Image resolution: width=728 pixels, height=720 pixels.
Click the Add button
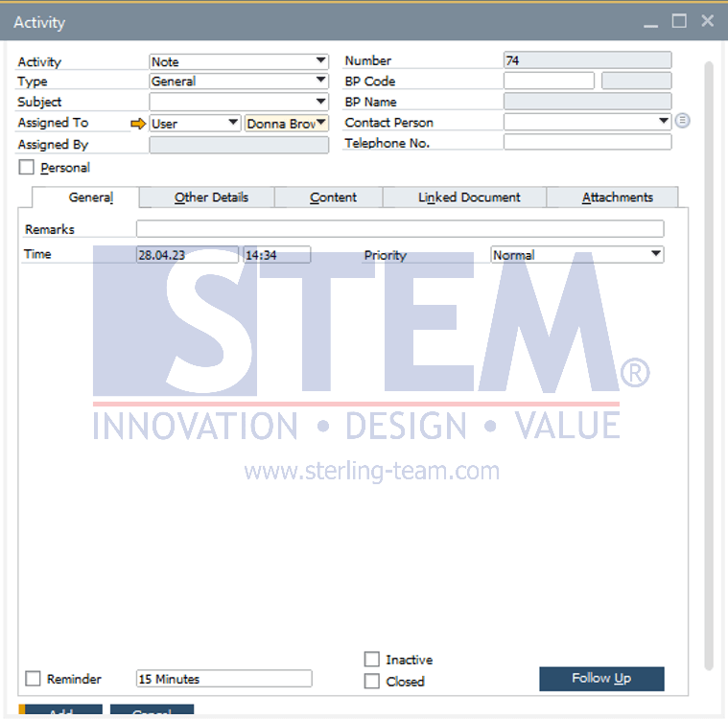pyautogui.click(x=60, y=710)
